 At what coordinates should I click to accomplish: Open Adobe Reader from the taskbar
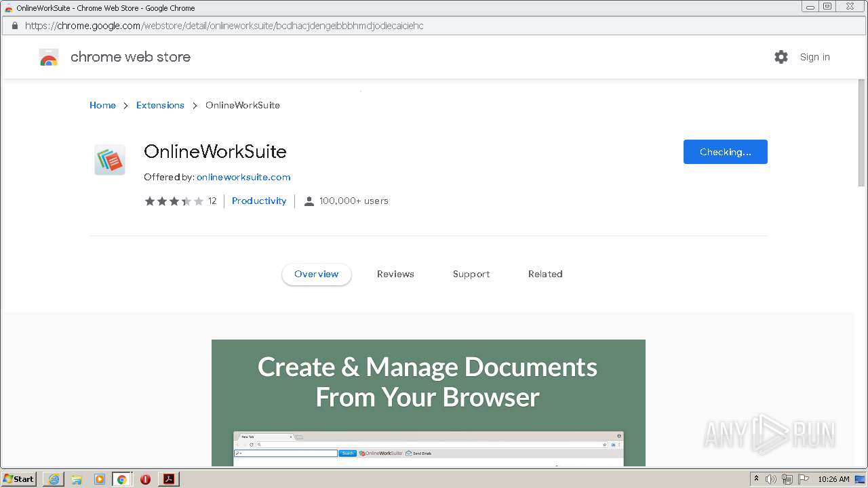coord(168,479)
